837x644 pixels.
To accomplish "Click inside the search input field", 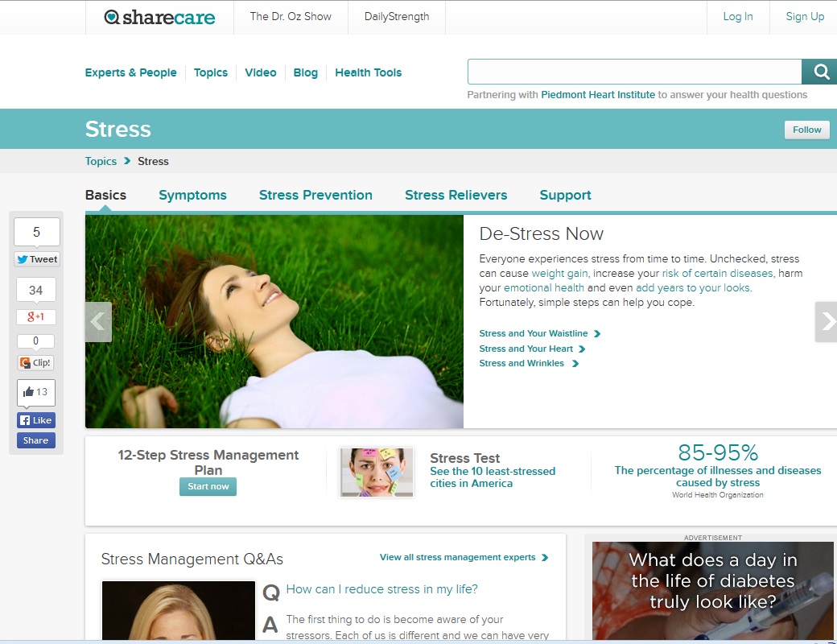I will 635,72.
